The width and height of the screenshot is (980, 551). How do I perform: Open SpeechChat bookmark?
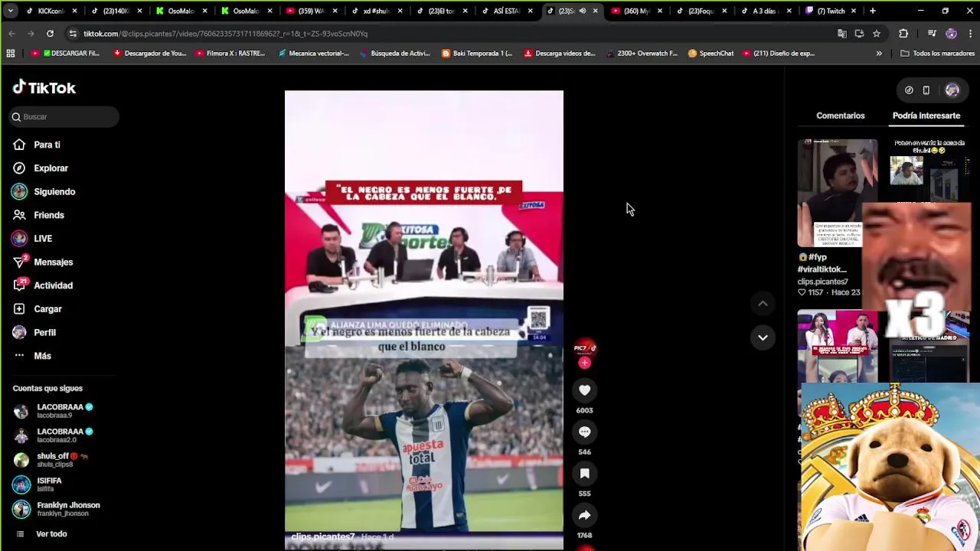[x=710, y=54]
